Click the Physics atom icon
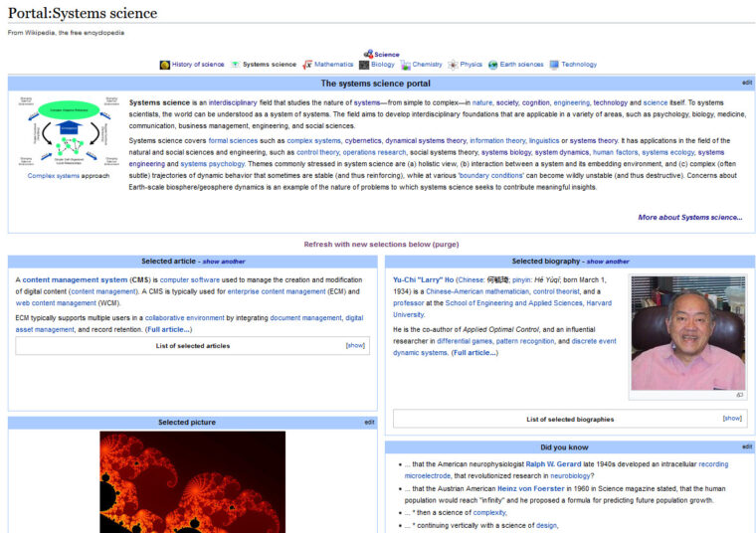This screenshot has height=533, width=756. coord(453,65)
